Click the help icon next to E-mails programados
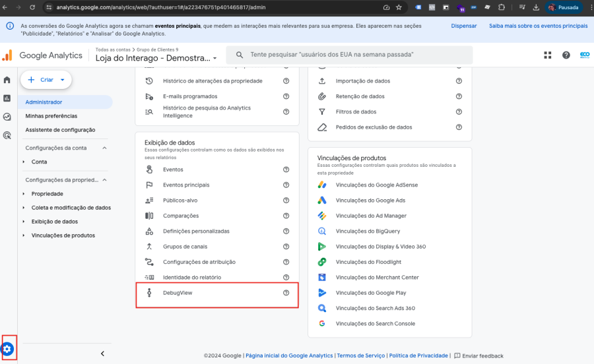594x364 pixels. click(x=286, y=96)
